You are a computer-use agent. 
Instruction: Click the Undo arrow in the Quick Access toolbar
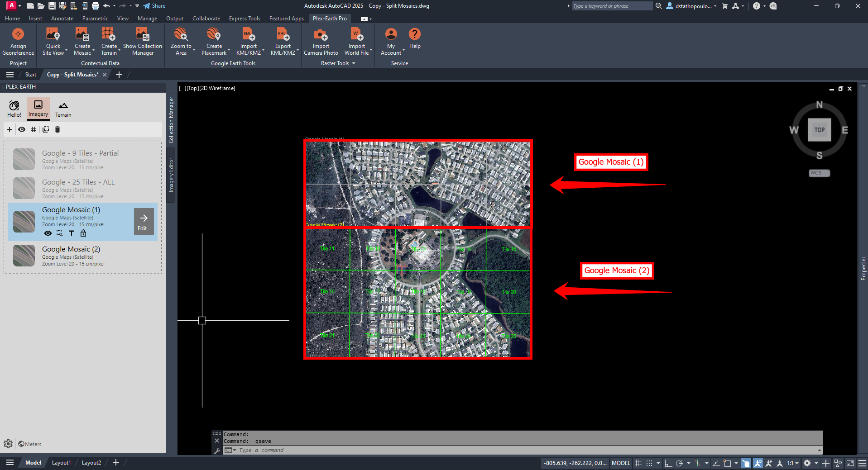click(x=107, y=6)
